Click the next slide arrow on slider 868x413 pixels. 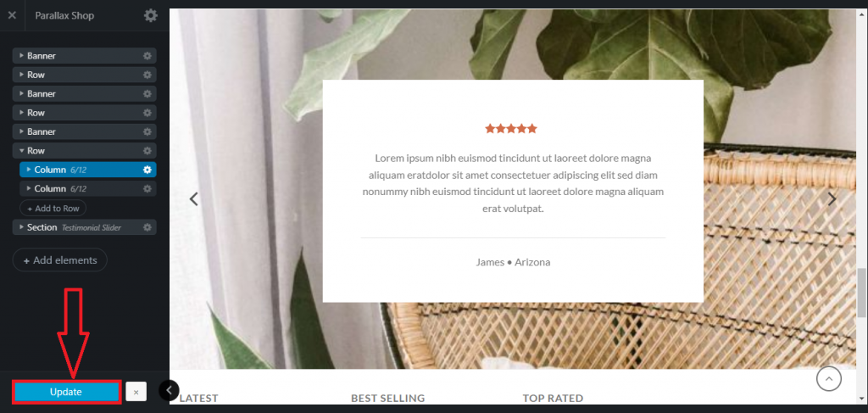(x=832, y=199)
